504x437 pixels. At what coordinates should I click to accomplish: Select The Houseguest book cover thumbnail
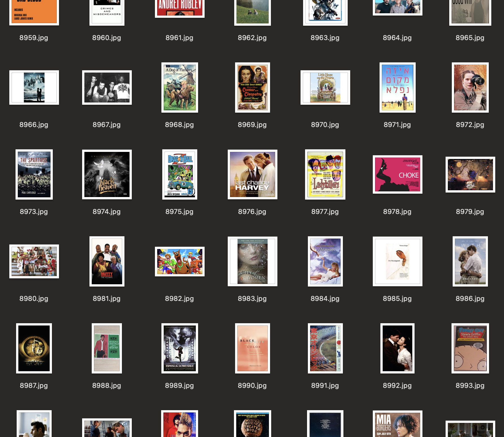click(398, 261)
